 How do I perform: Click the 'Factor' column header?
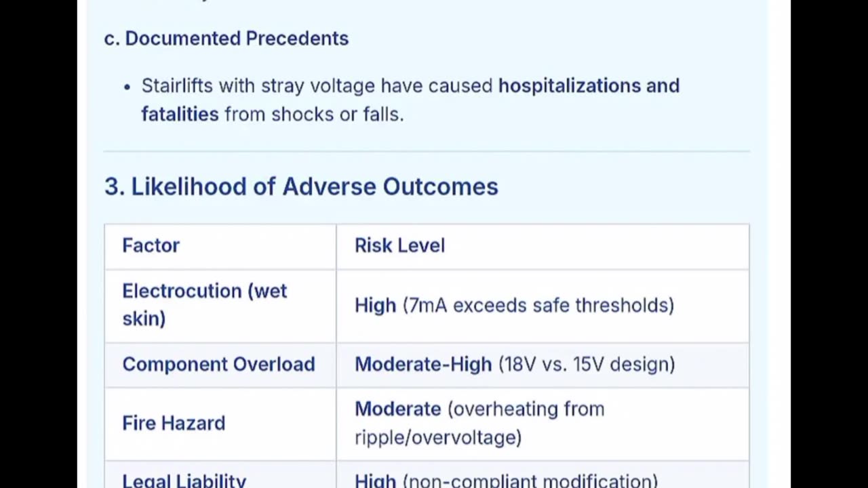(151, 245)
